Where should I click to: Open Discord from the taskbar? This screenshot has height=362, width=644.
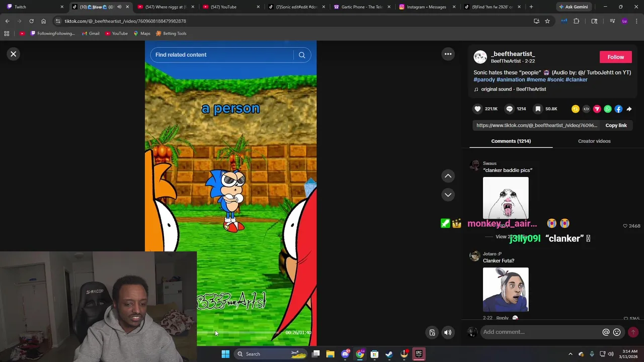click(345, 354)
